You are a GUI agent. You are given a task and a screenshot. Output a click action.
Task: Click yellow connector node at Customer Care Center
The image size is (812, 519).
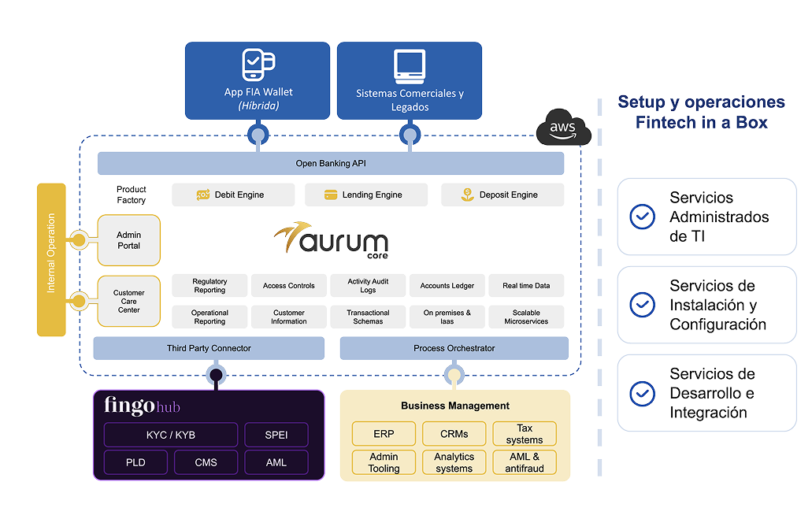(79, 301)
